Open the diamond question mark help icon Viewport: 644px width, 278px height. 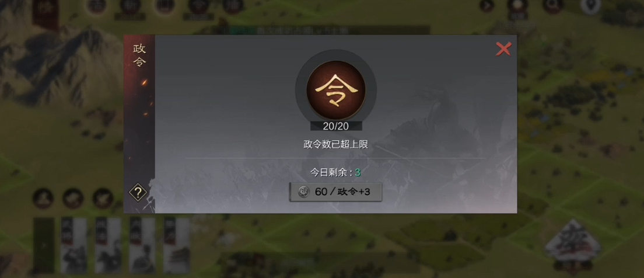pyautogui.click(x=138, y=193)
